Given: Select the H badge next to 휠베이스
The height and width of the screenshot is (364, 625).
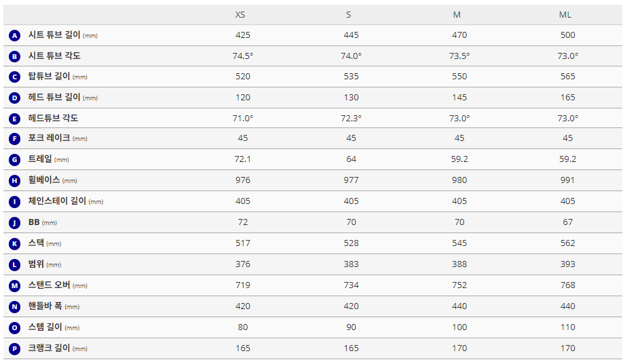Looking at the screenshot, I should [15, 180].
